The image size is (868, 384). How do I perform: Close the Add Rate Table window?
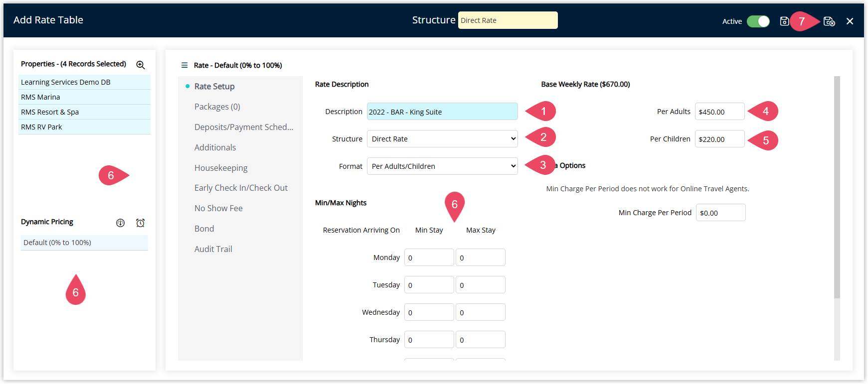coord(850,21)
